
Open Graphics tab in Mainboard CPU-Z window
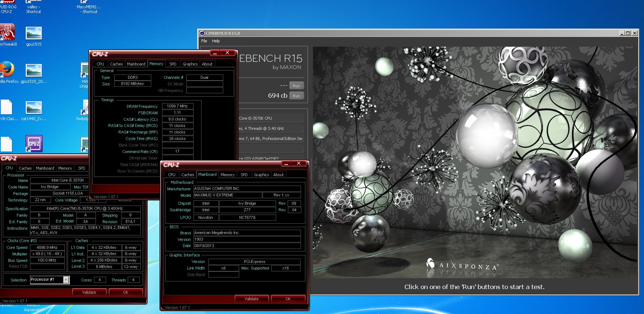[261, 175]
